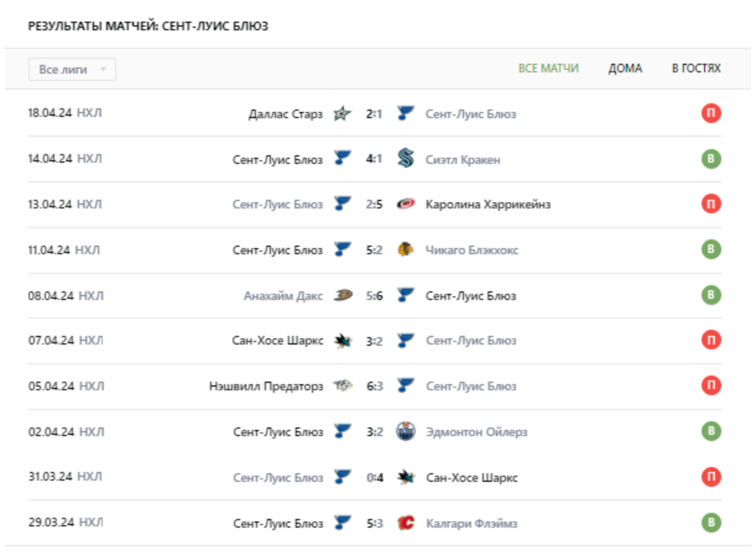Screen dimensions: 756x553
Task: Open the Каролина Харрикейнз team link
Action: click(488, 205)
